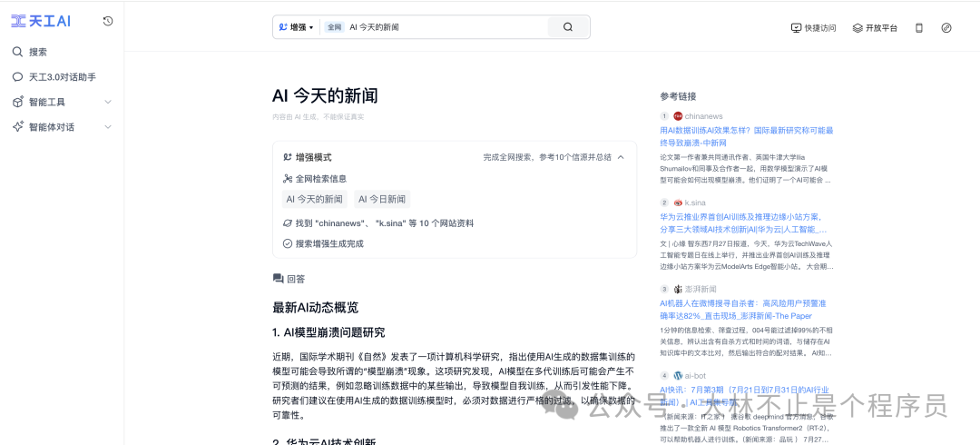This screenshot has height=445, width=980.
Task: Click the compass icon in the header
Action: pos(946,28)
